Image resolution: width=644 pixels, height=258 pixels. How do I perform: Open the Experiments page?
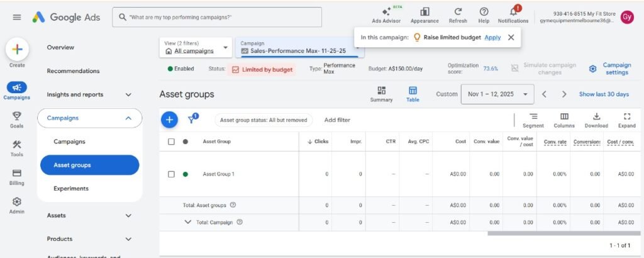click(x=71, y=189)
